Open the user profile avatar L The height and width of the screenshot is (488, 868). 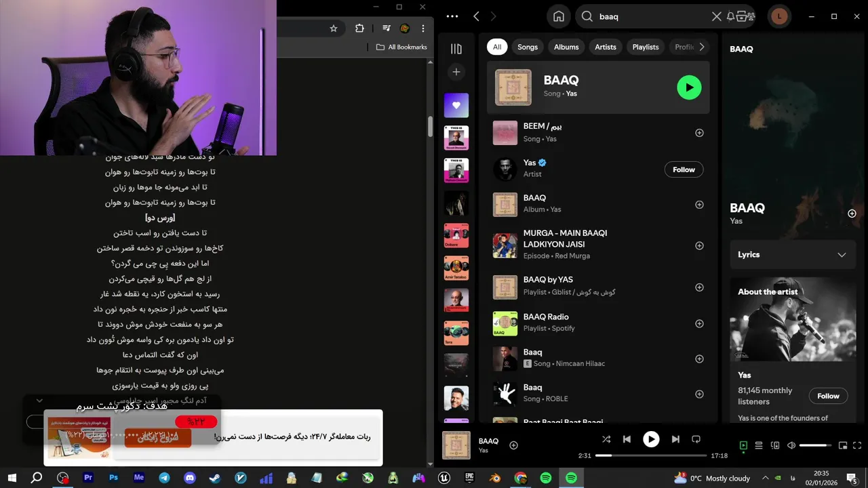[x=779, y=16]
